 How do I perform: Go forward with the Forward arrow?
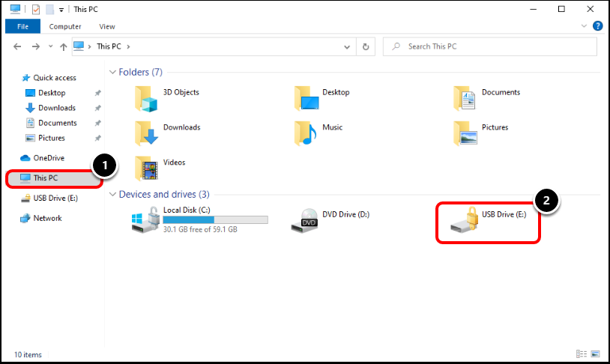(36, 46)
